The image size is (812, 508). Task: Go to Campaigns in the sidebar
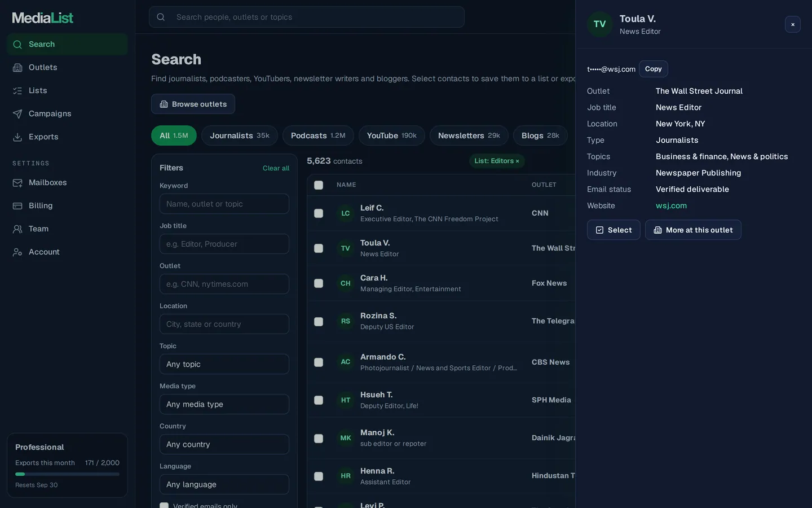[x=67, y=113]
